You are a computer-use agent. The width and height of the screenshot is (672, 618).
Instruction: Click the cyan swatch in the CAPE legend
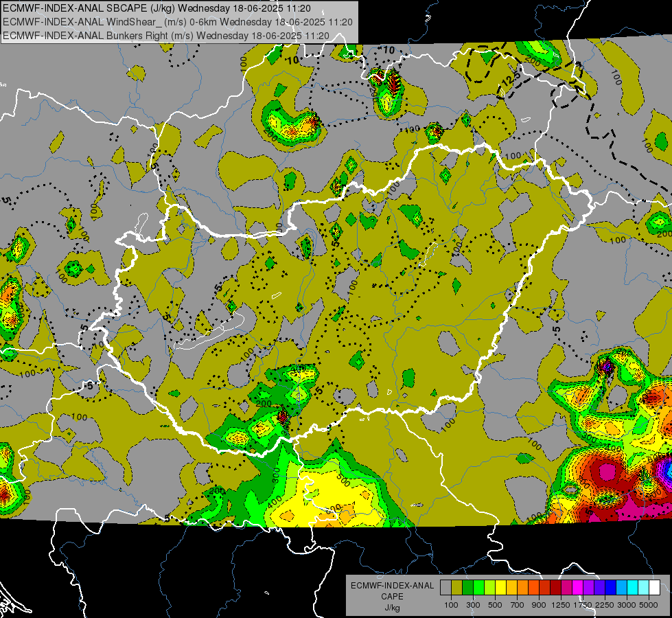[633, 587]
